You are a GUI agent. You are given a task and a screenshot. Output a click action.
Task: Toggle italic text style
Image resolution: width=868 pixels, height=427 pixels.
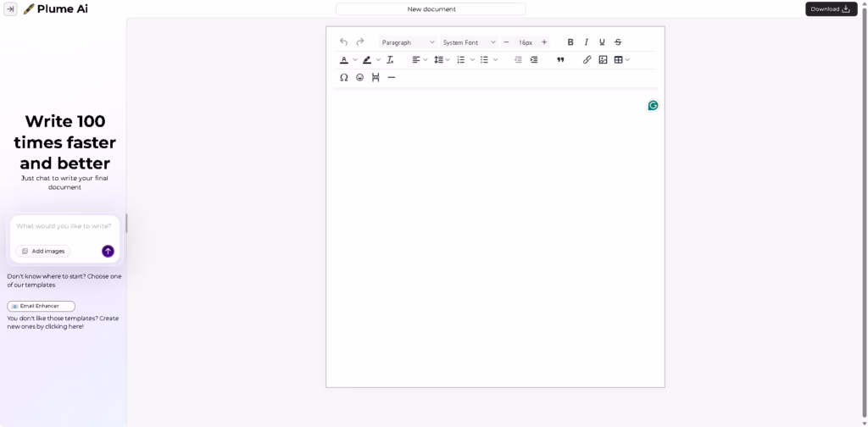[586, 42]
